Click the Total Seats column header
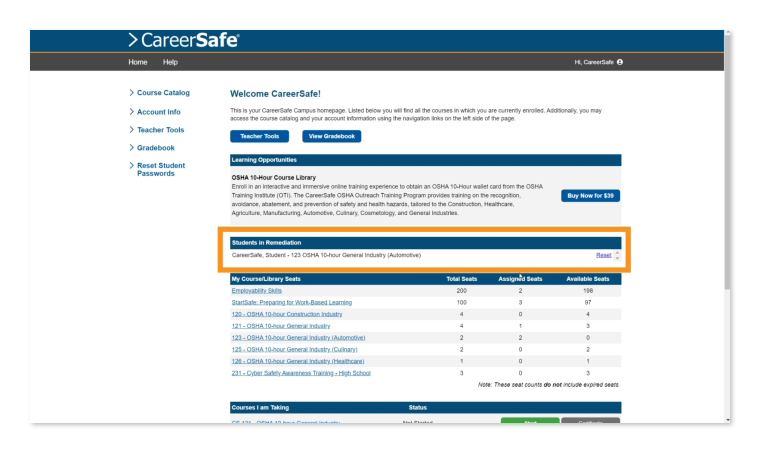 pyautogui.click(x=461, y=279)
